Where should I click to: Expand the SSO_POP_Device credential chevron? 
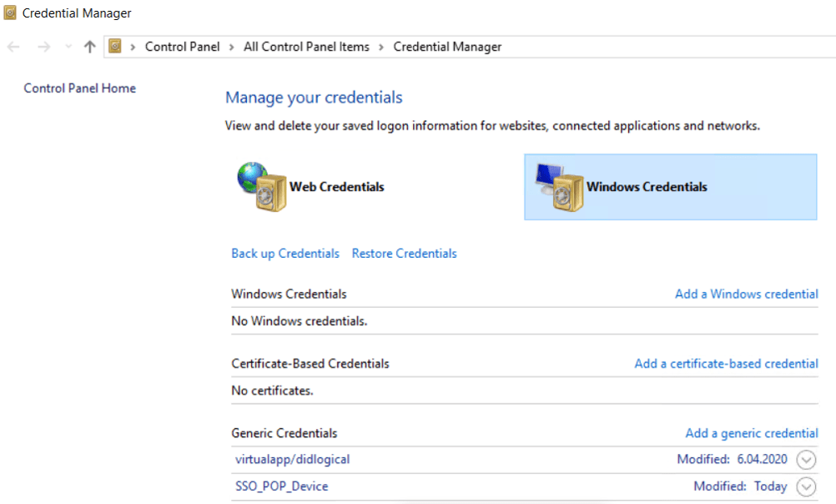tap(805, 486)
